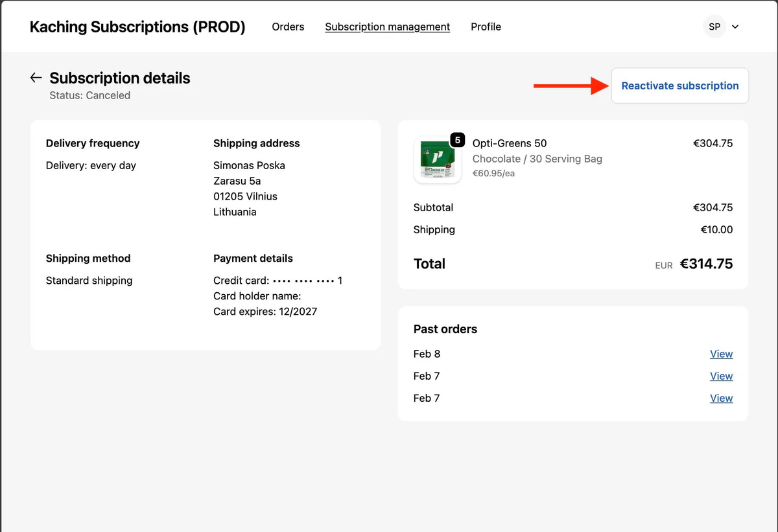778x532 pixels.
Task: Click the Shipping address heading
Action: coord(257,143)
